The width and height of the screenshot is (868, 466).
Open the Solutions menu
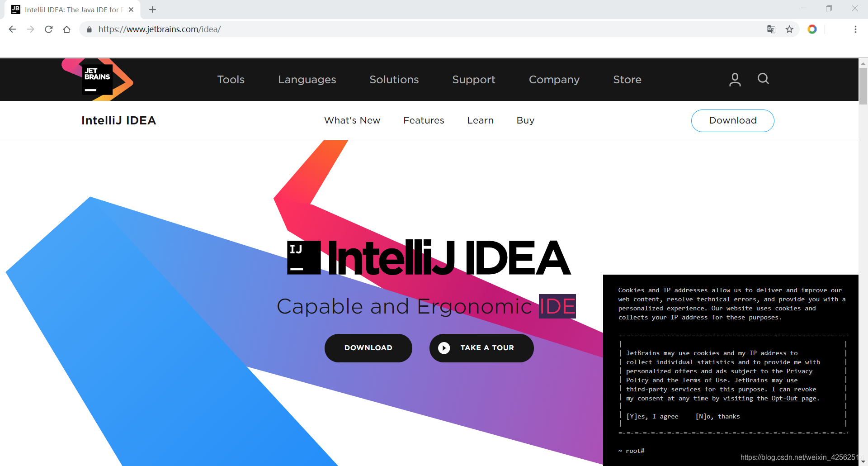pos(394,80)
